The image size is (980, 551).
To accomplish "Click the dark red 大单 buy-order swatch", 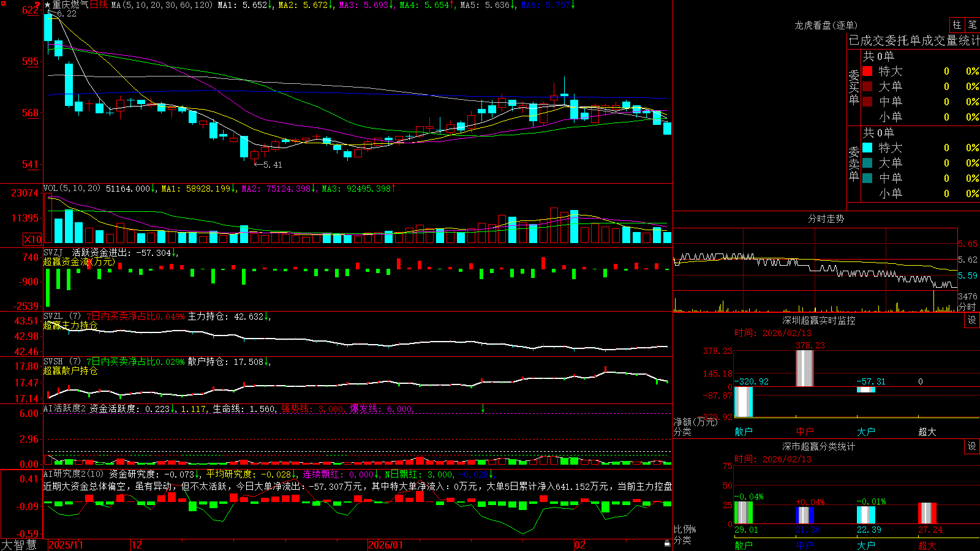I will [867, 86].
